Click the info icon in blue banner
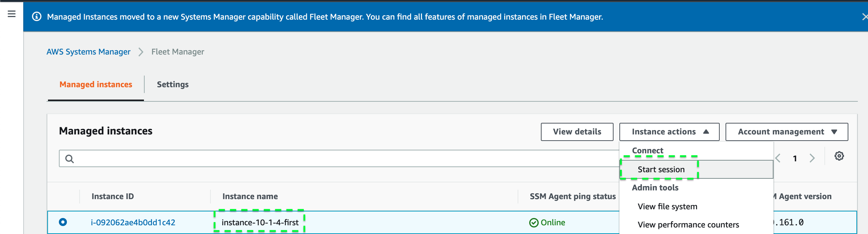868x234 pixels. pos(37,17)
